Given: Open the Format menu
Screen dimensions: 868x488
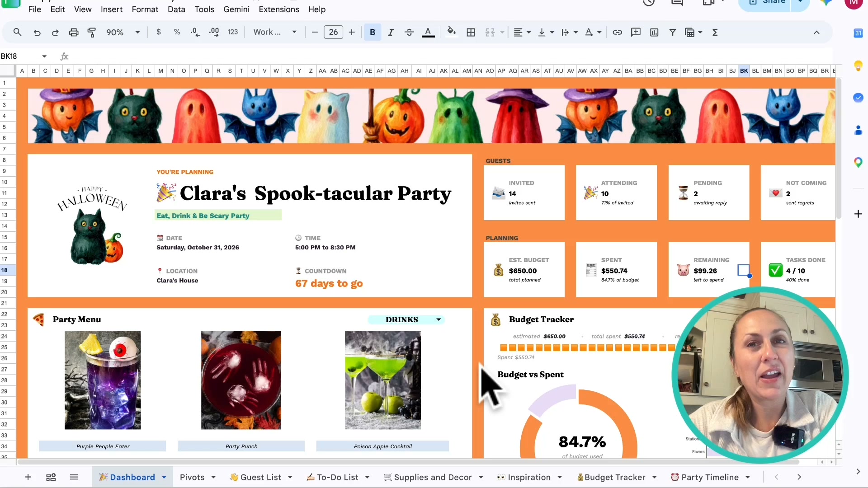Looking at the screenshot, I should pyautogui.click(x=145, y=9).
